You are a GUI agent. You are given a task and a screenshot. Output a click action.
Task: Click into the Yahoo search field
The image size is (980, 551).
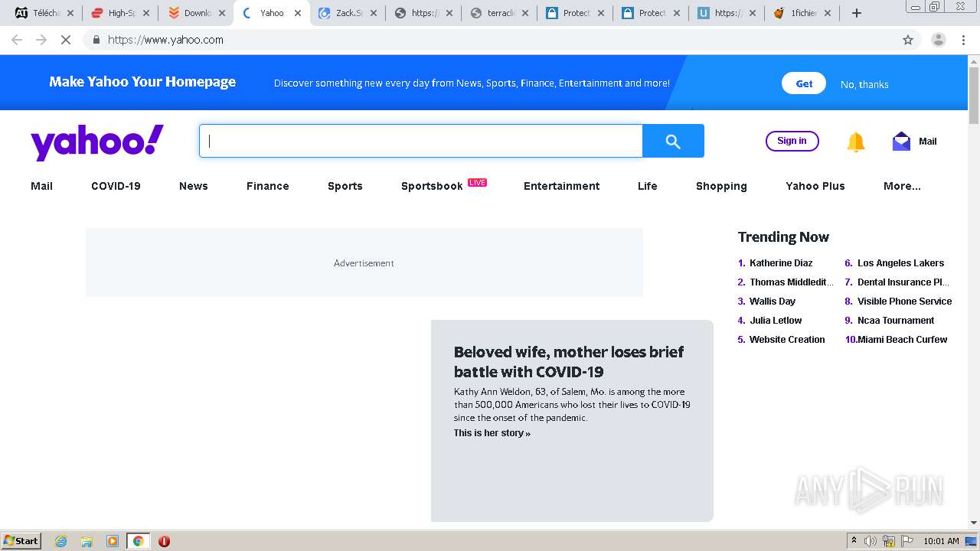tap(421, 141)
